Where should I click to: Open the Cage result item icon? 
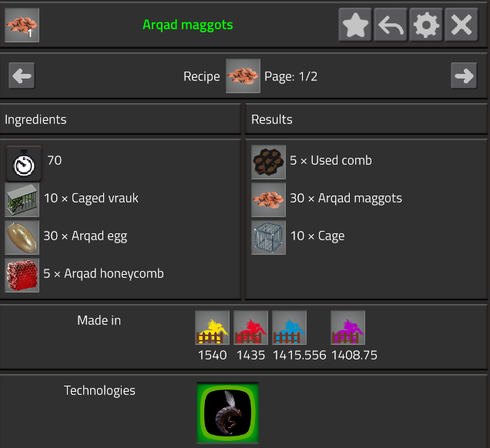[268, 238]
